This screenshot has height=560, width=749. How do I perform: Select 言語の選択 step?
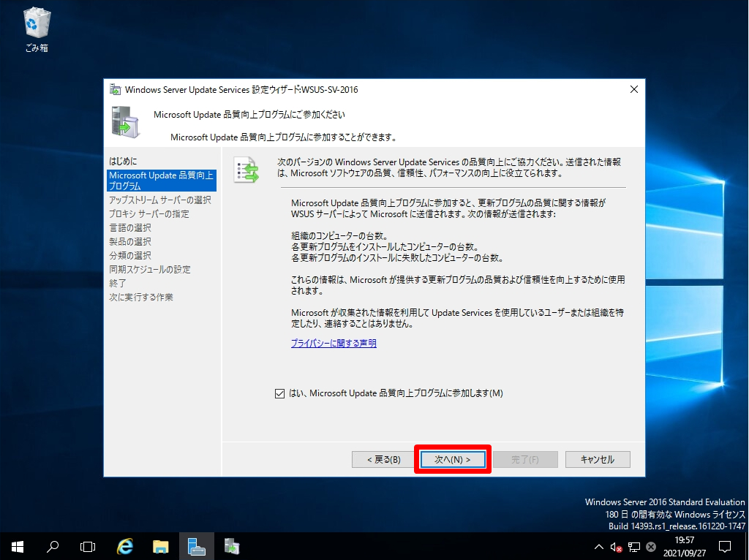(130, 227)
